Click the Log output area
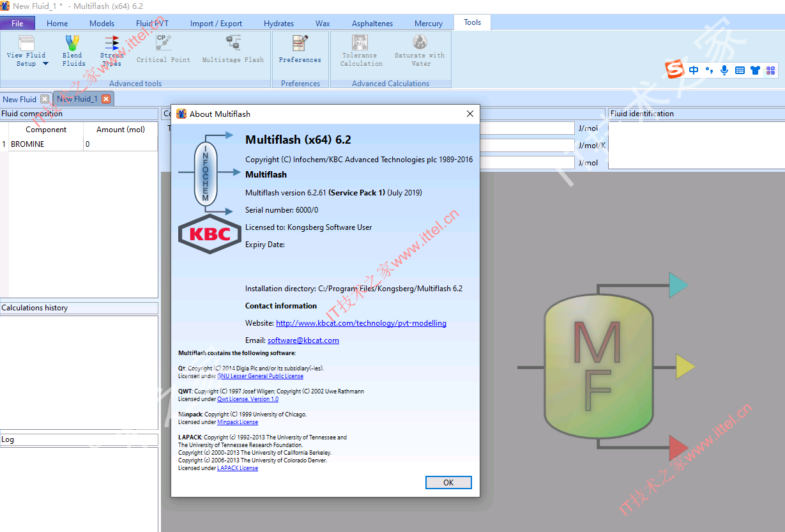Viewport: 785px width, 532px height. (79, 489)
